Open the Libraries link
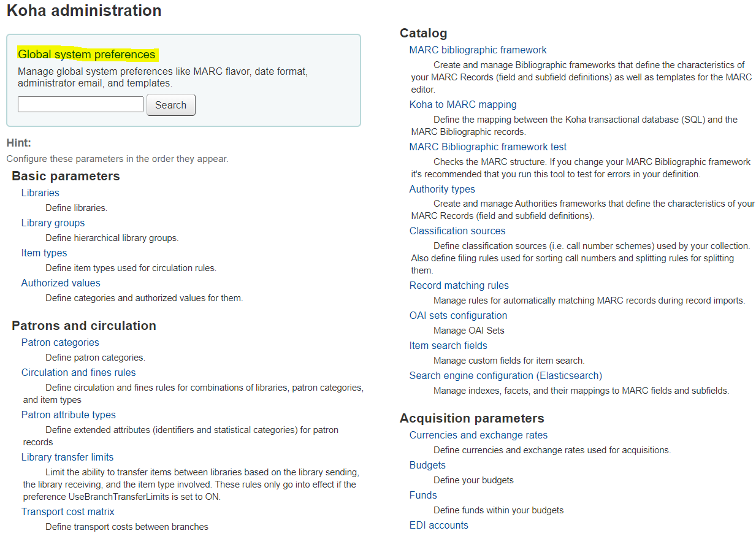 [40, 193]
